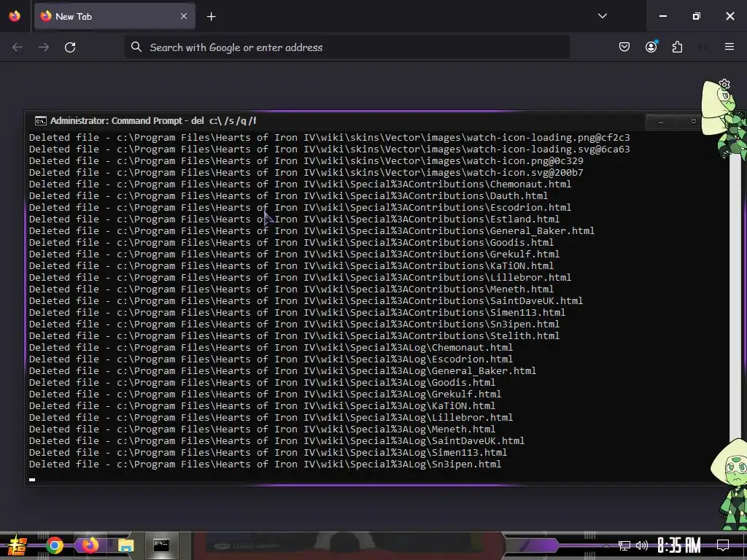Screen dimensions: 747x560
Task: Open the volume speaker tray icon
Action: click(642, 545)
